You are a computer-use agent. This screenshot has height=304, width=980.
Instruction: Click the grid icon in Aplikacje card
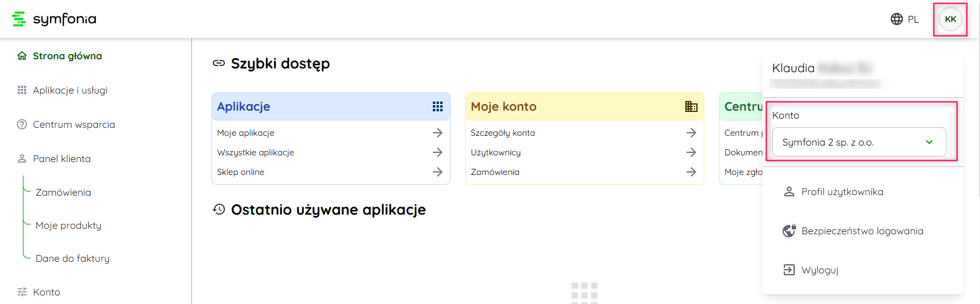[x=438, y=106]
